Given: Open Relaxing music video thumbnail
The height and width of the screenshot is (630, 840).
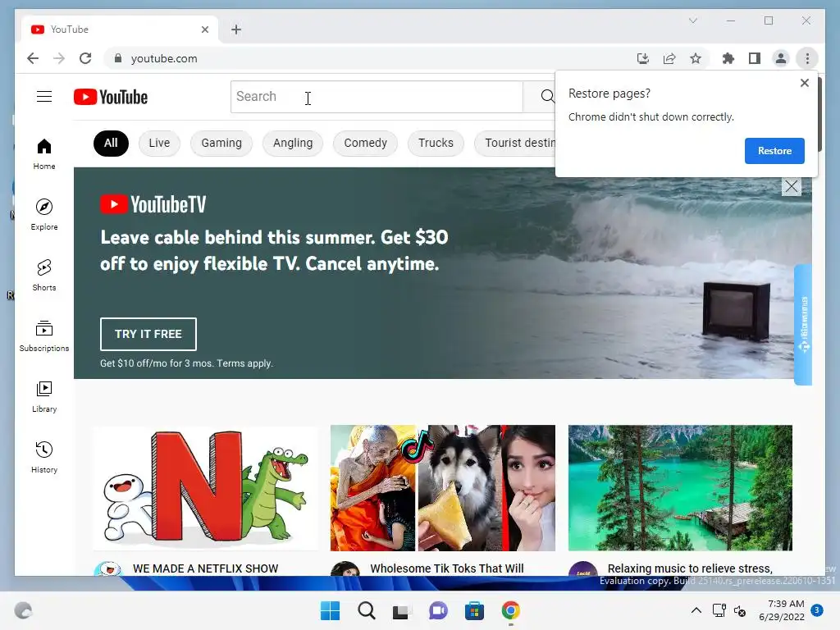Looking at the screenshot, I should pos(680,488).
